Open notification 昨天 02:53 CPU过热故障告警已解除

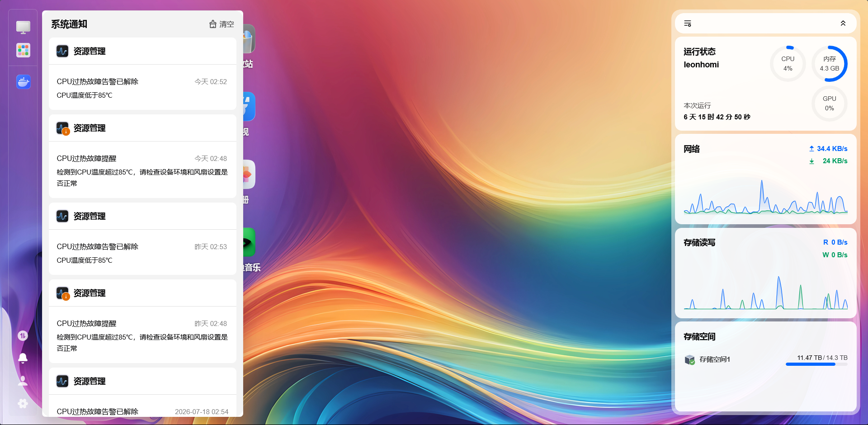click(142, 253)
